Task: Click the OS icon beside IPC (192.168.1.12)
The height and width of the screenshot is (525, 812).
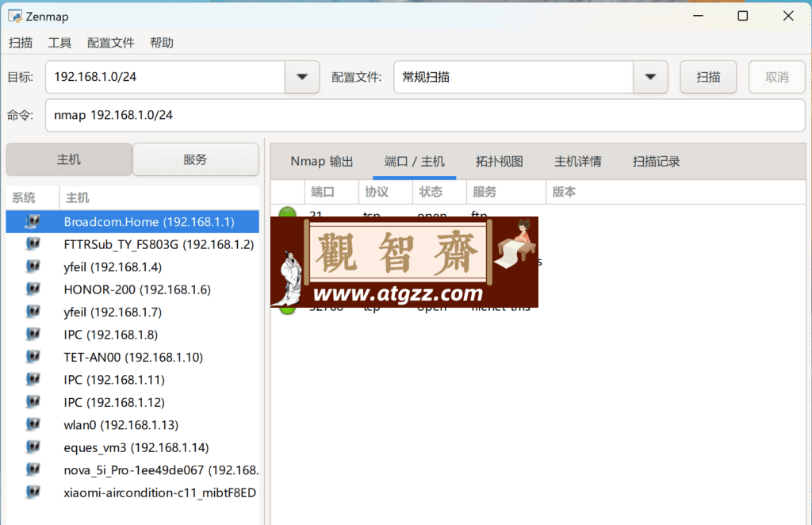Action: [33, 402]
